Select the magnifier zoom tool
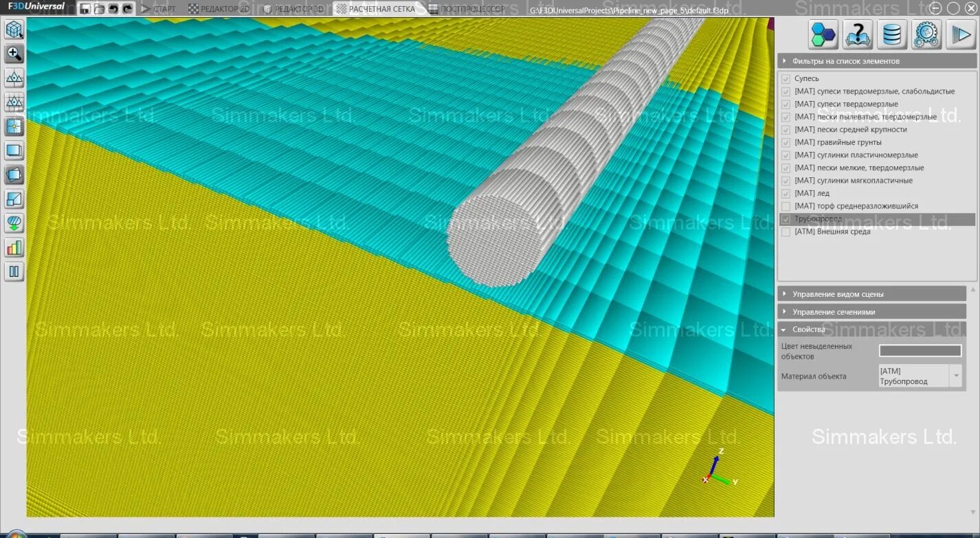The height and width of the screenshot is (538, 980). pyautogui.click(x=14, y=54)
